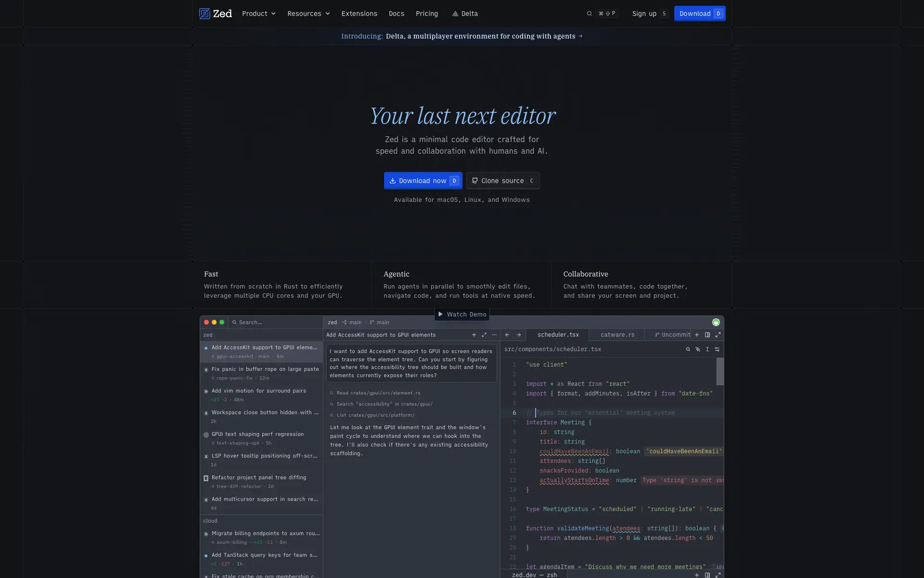The width and height of the screenshot is (924, 578).
Task: Open the Delta announcement banner link
Action: click(462, 36)
